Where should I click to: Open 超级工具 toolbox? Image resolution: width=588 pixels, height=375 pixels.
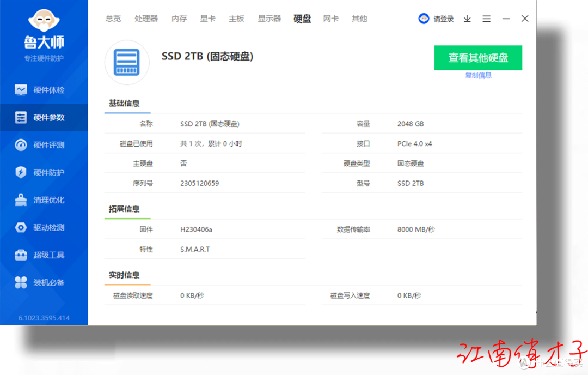(44, 255)
